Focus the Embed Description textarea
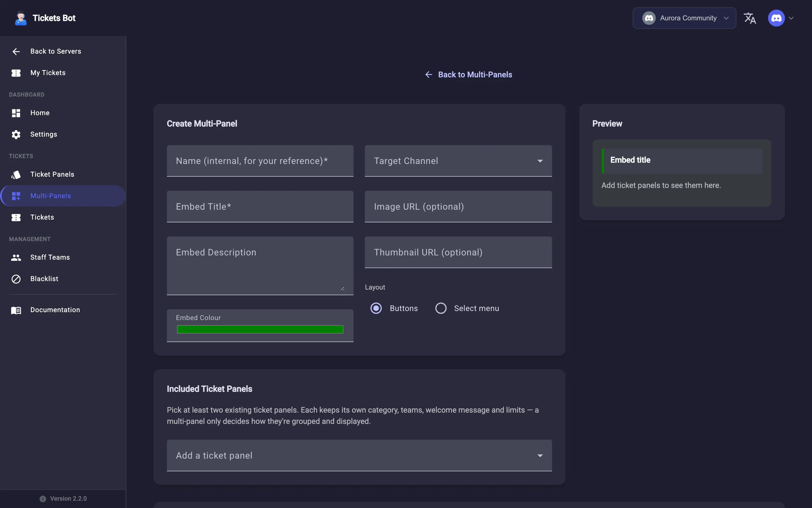This screenshot has height=508, width=812. tap(260, 266)
